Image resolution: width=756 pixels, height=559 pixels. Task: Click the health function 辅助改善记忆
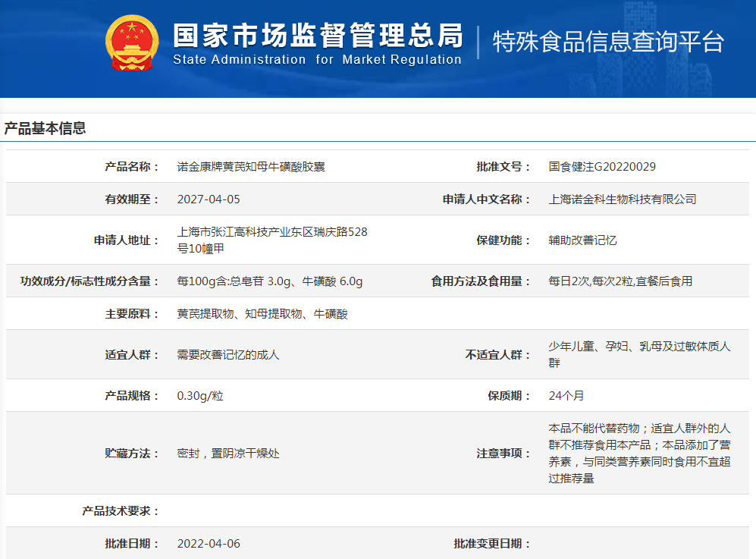tap(582, 240)
